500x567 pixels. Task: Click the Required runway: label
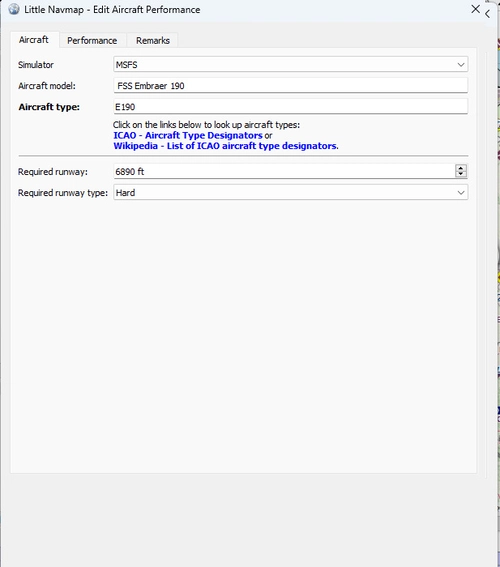pyautogui.click(x=53, y=172)
